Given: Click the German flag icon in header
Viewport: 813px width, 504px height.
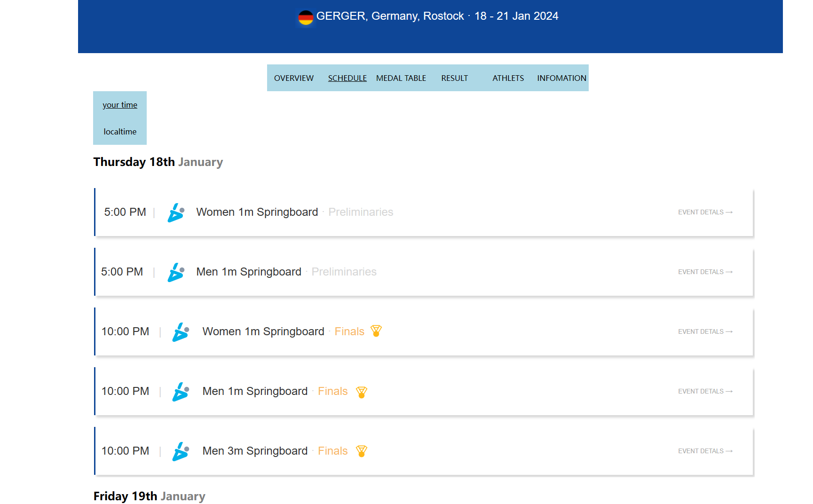Looking at the screenshot, I should [x=306, y=18].
